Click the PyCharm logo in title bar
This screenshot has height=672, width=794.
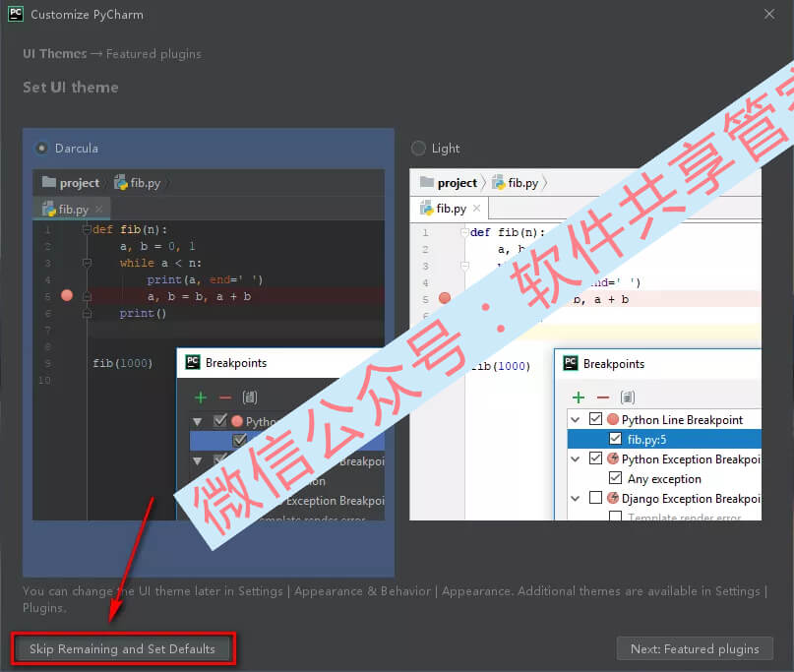[16, 14]
